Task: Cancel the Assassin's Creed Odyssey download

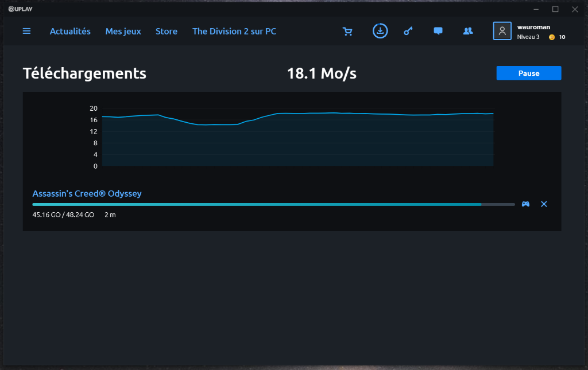Action: coord(544,204)
